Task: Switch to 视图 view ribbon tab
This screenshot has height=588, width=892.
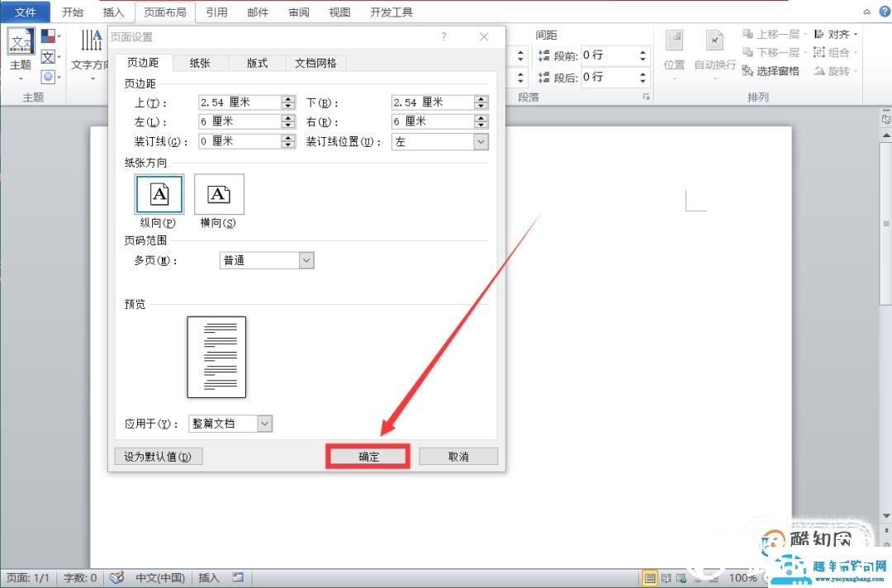Action: coord(339,12)
